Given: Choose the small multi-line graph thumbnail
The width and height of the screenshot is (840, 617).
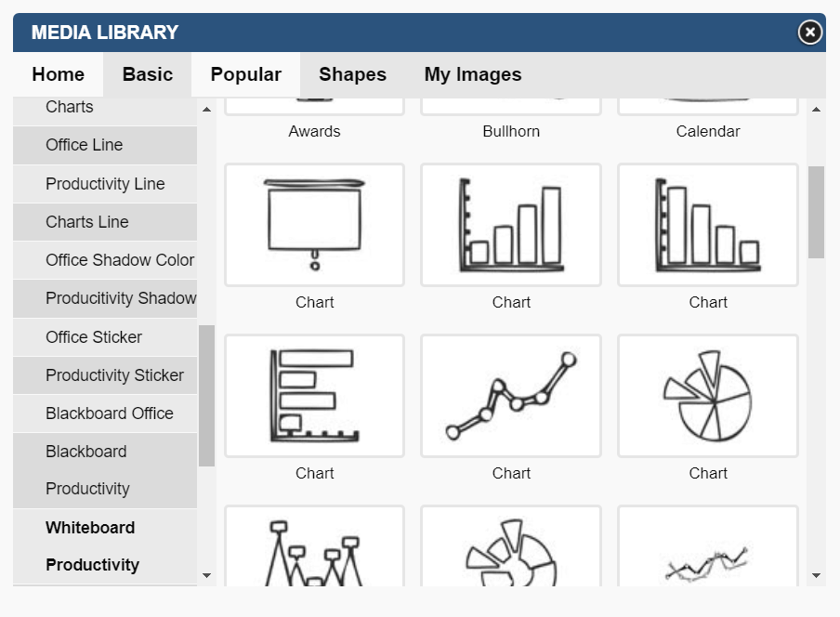Looking at the screenshot, I should click(708, 546).
